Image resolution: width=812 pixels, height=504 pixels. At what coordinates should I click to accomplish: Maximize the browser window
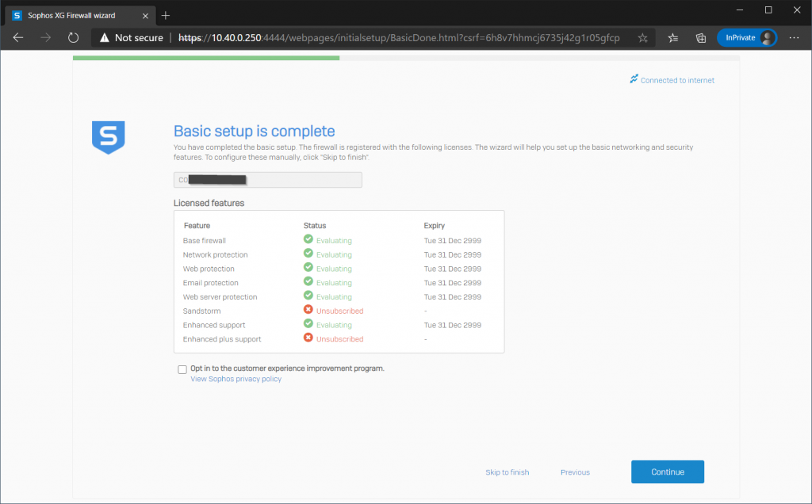[768, 10]
